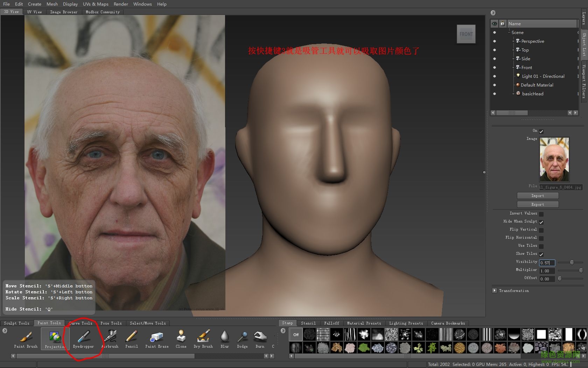Click the old man stencil image thumbnail
Viewport: 588px width, 368px height.
(x=554, y=159)
